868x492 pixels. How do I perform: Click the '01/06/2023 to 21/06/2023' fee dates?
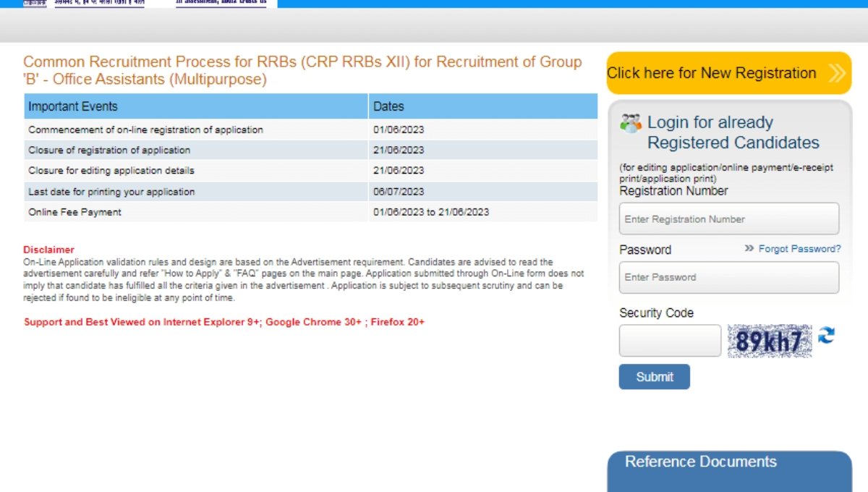click(x=431, y=212)
